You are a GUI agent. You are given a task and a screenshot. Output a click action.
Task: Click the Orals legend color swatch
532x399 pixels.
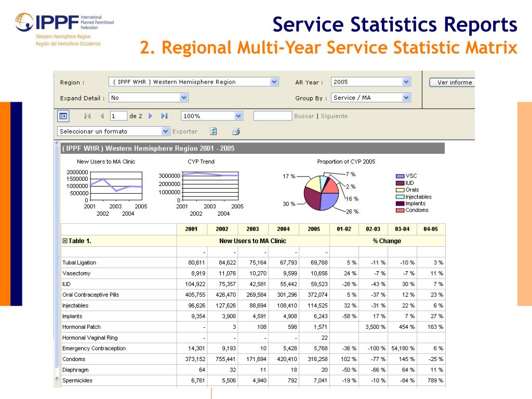(x=400, y=190)
